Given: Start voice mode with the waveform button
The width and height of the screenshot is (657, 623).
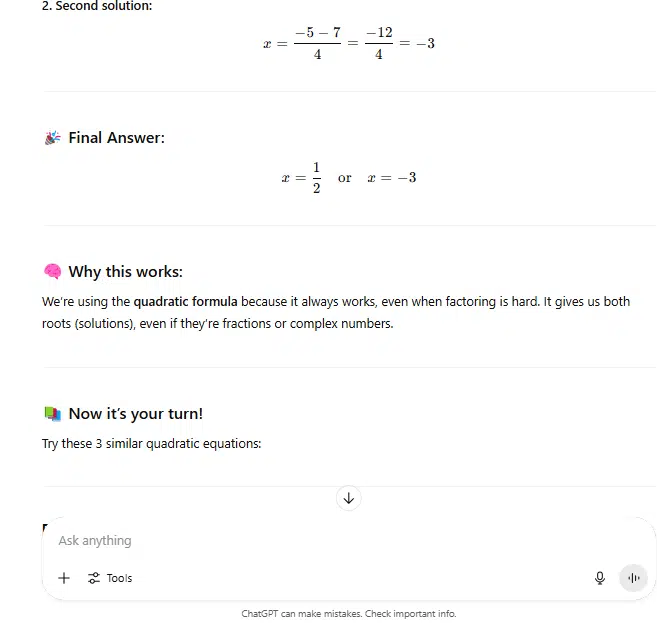Looking at the screenshot, I should [634, 578].
